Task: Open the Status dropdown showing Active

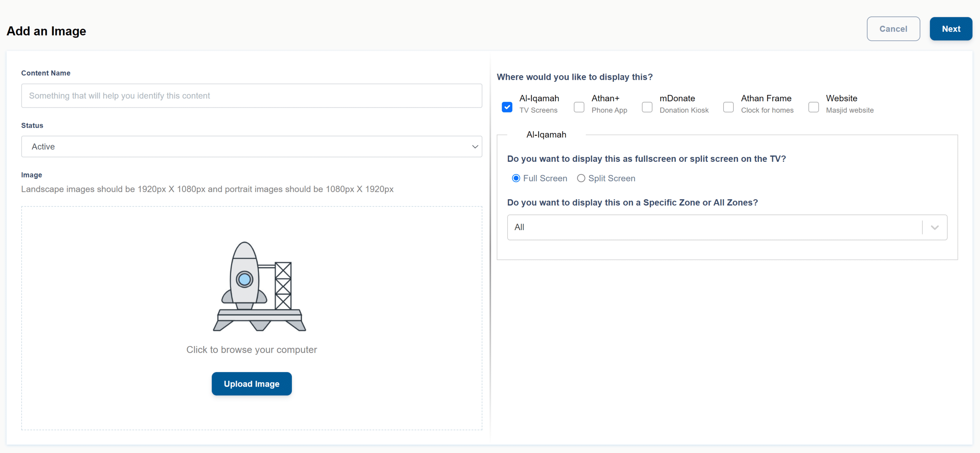Action: click(x=251, y=147)
